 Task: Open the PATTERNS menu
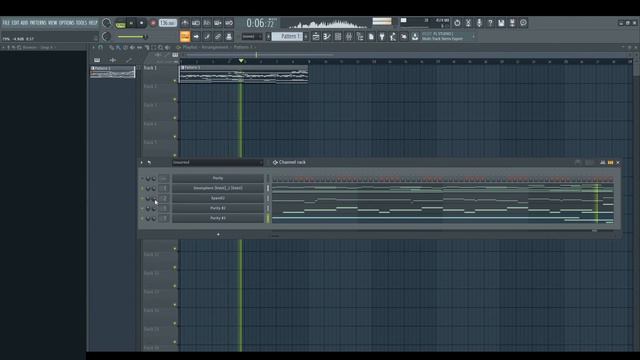(x=38, y=23)
